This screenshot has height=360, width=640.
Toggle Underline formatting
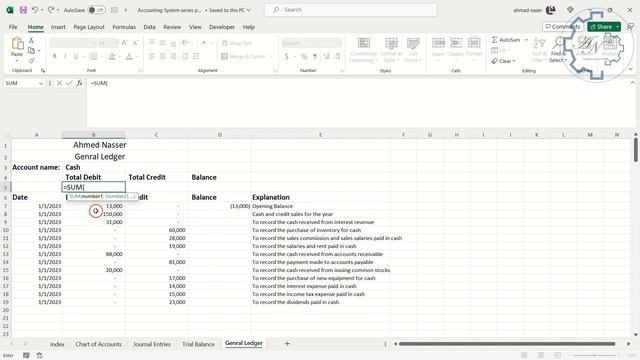[x=76, y=56]
